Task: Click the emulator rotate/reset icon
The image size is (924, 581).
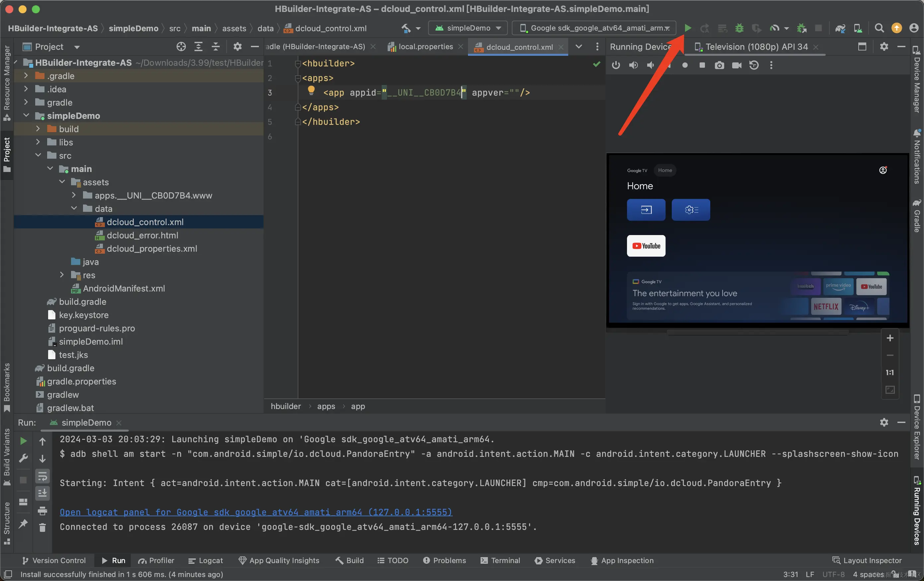Action: (754, 65)
